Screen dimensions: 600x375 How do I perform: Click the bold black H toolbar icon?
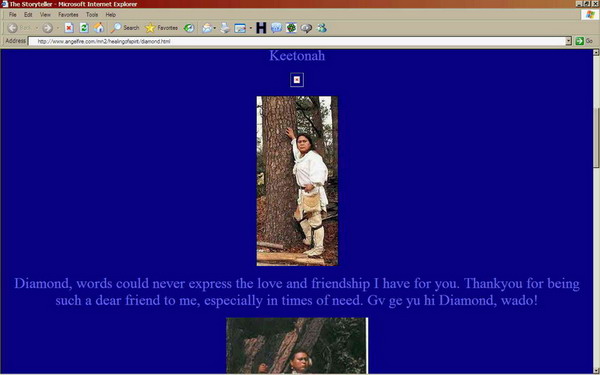(x=261, y=28)
